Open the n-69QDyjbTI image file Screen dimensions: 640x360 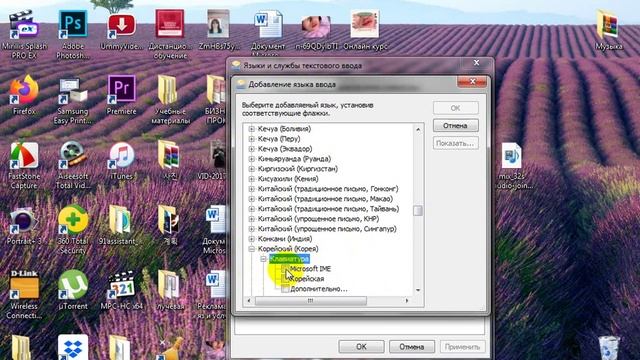click(316, 27)
